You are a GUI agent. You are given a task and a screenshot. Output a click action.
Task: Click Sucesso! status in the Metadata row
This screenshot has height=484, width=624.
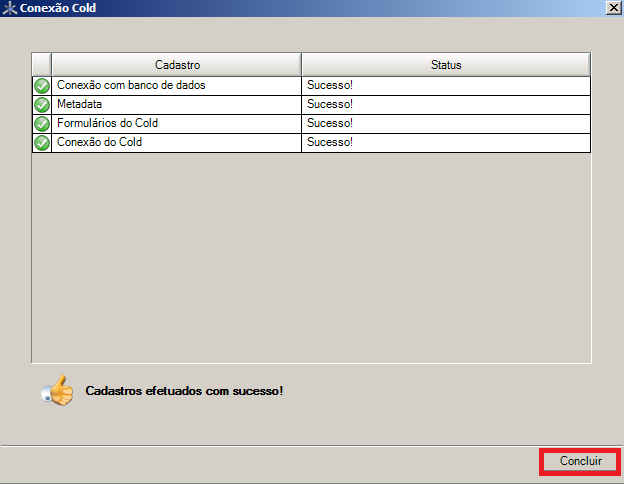[446, 105]
